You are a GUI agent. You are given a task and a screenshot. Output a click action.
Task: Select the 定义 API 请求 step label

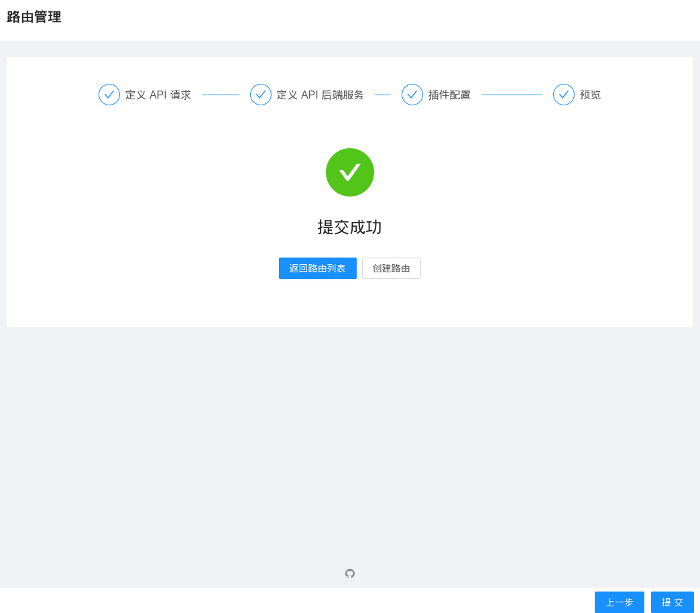point(158,95)
